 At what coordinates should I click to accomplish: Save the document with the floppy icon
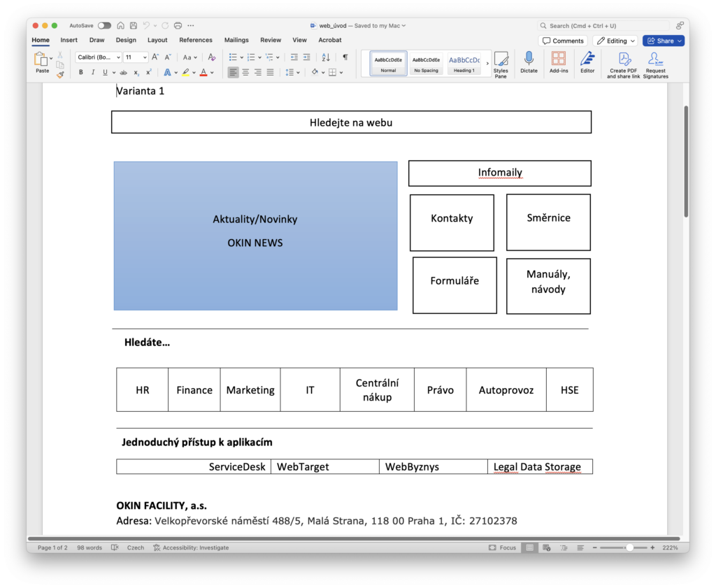point(134,26)
